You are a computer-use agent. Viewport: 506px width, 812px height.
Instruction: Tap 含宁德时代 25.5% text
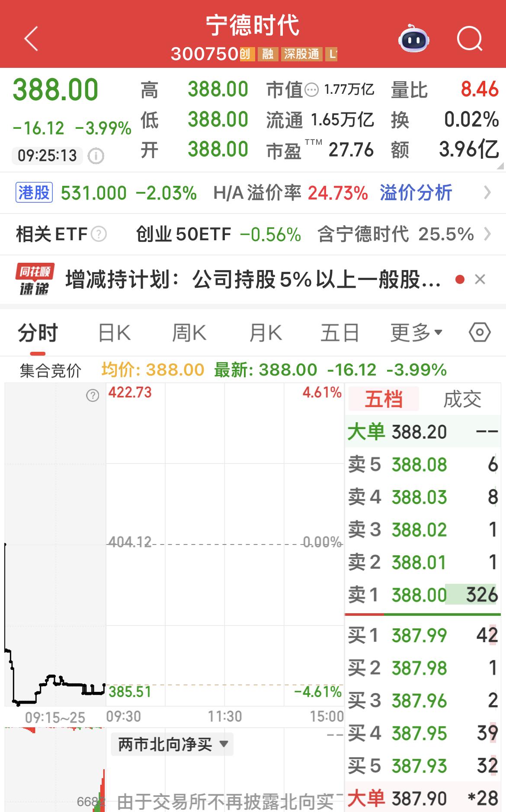(395, 234)
